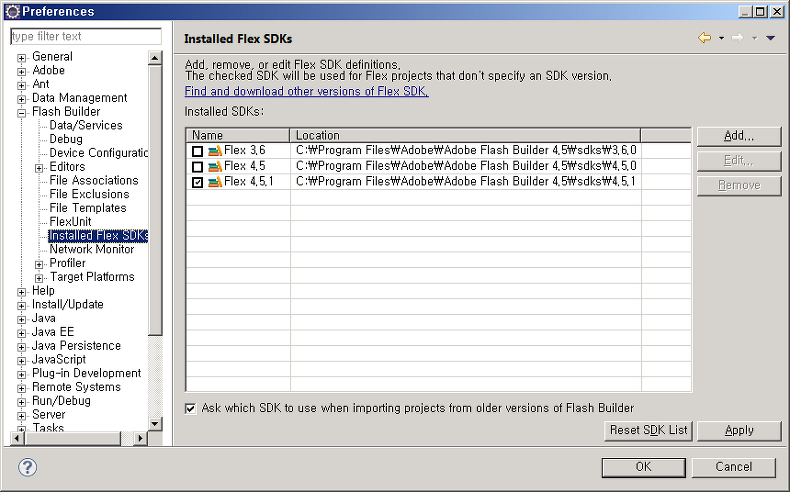Click the Name column header
The width and height of the screenshot is (790, 492).
(238, 135)
